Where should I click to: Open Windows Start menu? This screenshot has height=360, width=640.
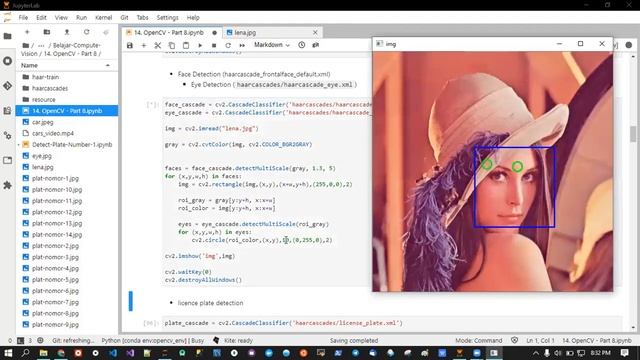coord(8,353)
